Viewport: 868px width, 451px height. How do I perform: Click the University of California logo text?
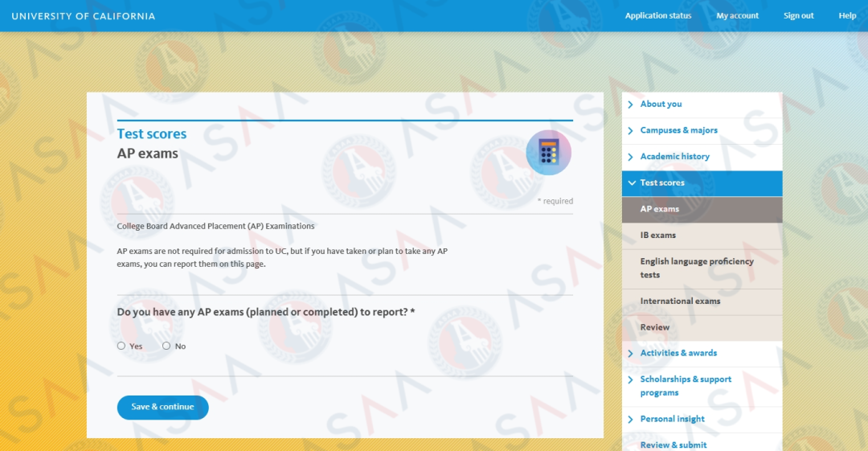click(x=84, y=16)
